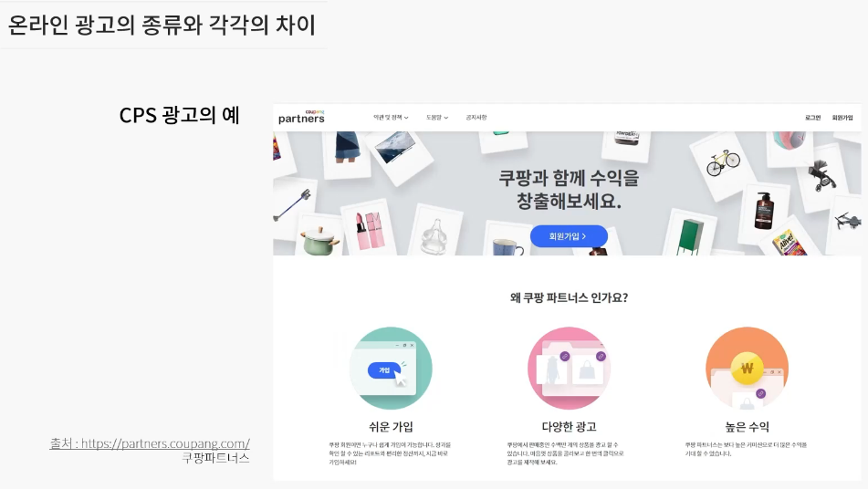This screenshot has width=868, height=489.
Task: Click the 높은 수익 orange coin icon
Action: 747,368
